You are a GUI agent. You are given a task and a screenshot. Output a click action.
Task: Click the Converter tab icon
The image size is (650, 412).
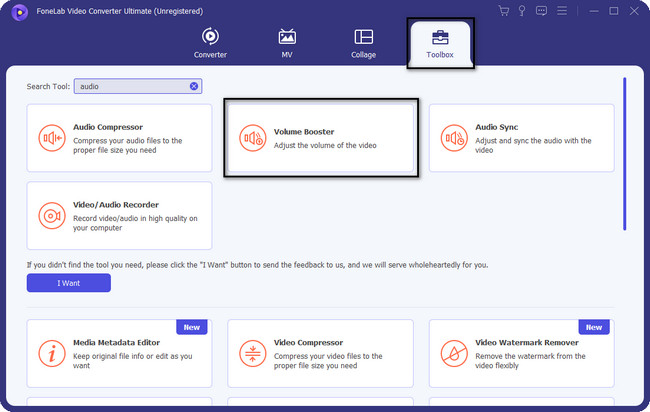[210, 36]
